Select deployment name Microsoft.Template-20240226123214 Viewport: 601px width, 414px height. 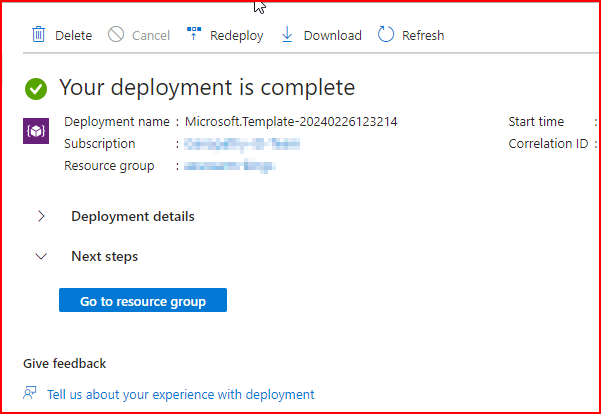tap(291, 122)
